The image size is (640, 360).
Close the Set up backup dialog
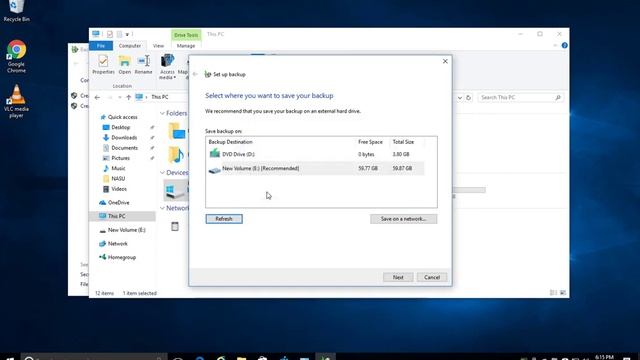[x=445, y=61]
